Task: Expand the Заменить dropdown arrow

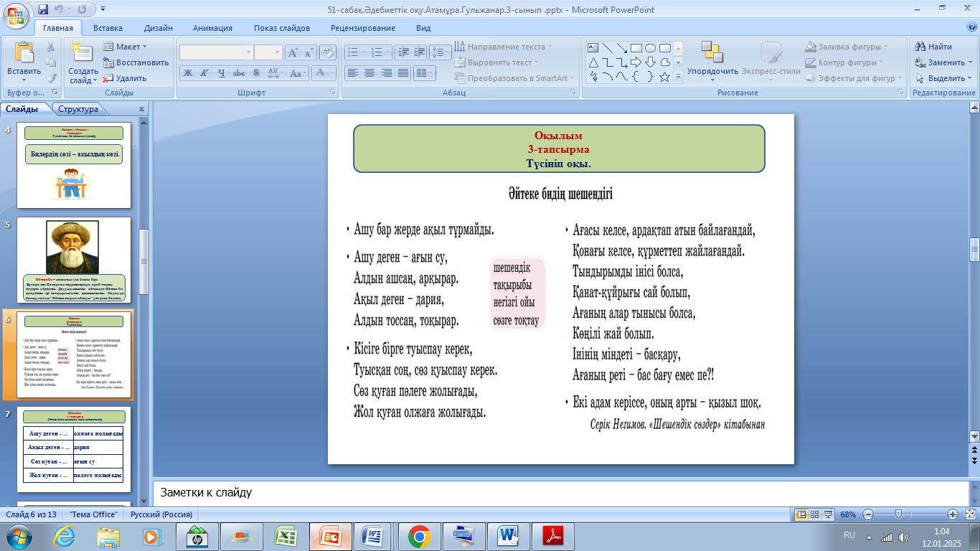Action: coord(970,62)
